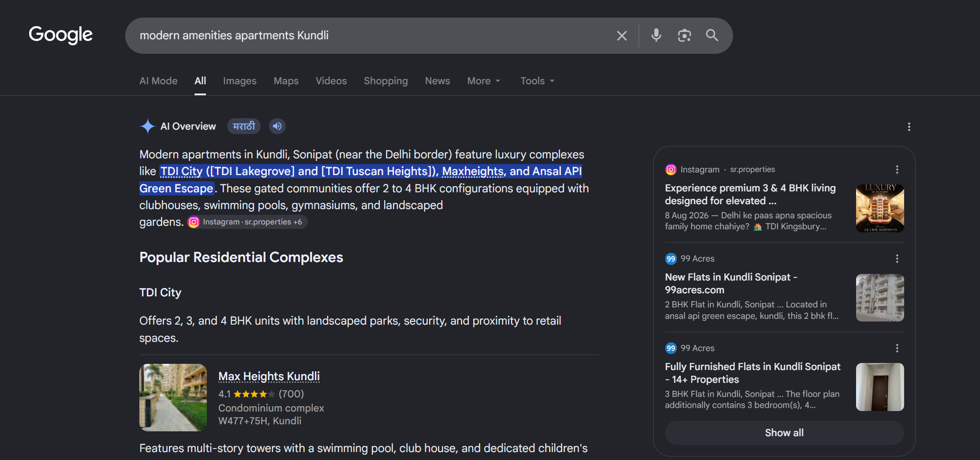980x460 pixels.
Task: Click the 'TDI City' subheading
Action: (160, 292)
